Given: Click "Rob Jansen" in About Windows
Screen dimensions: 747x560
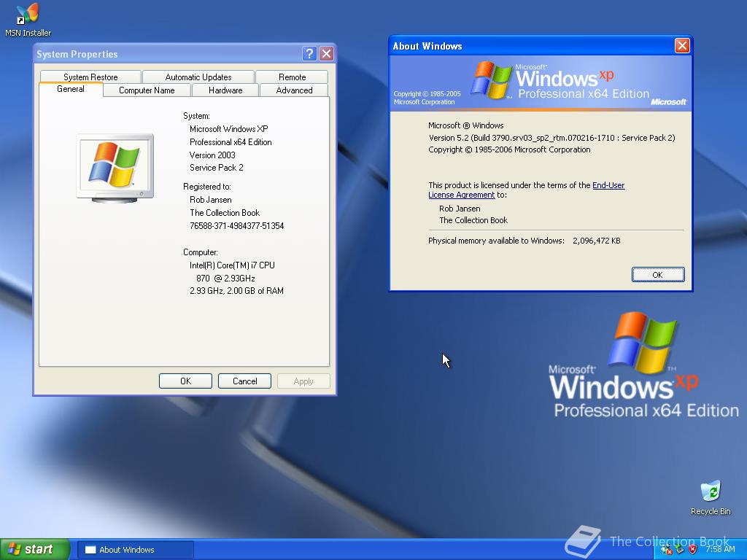Looking at the screenshot, I should (x=460, y=209).
